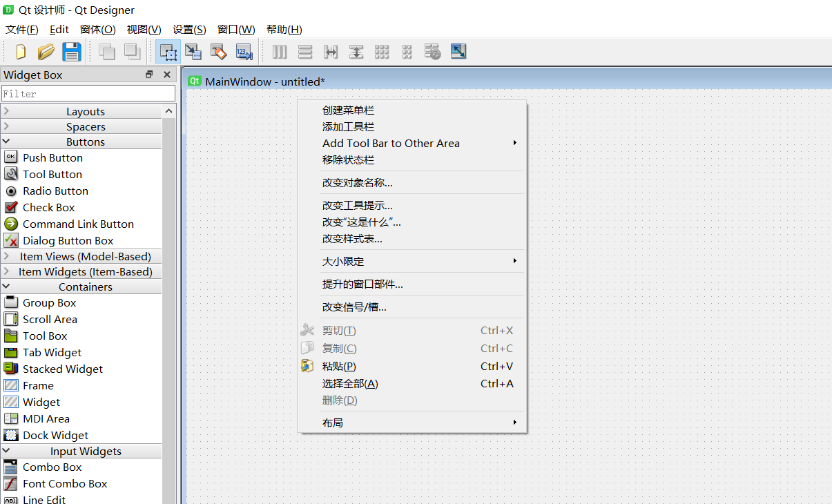Screen dimensions: 832x504
Task: Switch to Edit Buddies mode
Action: click(218, 52)
